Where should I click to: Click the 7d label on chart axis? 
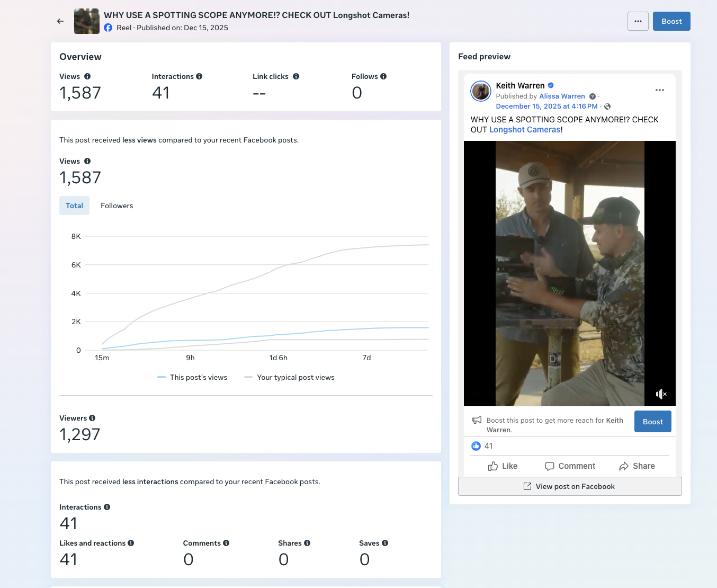pos(366,358)
